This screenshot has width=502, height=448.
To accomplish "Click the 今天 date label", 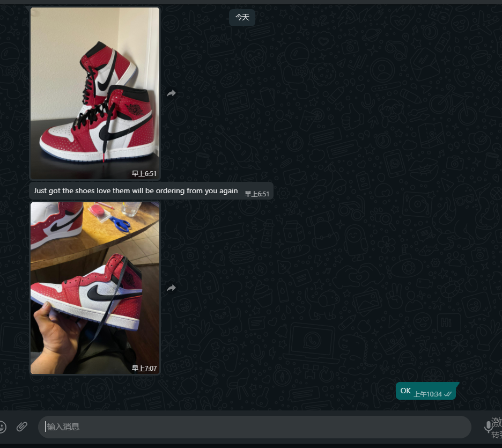I will point(242,17).
